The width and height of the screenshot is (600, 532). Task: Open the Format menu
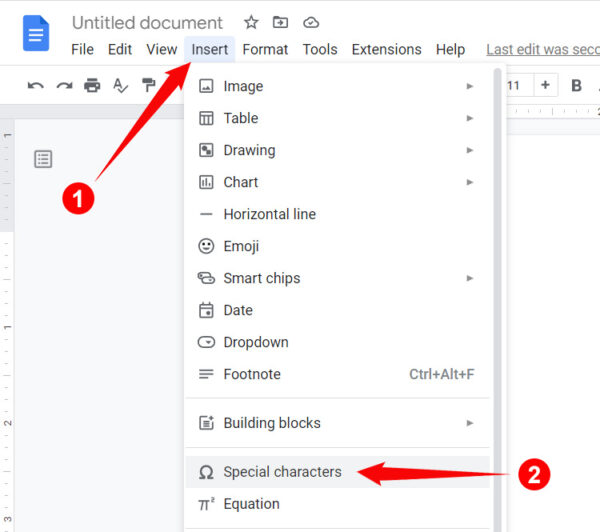(x=265, y=49)
